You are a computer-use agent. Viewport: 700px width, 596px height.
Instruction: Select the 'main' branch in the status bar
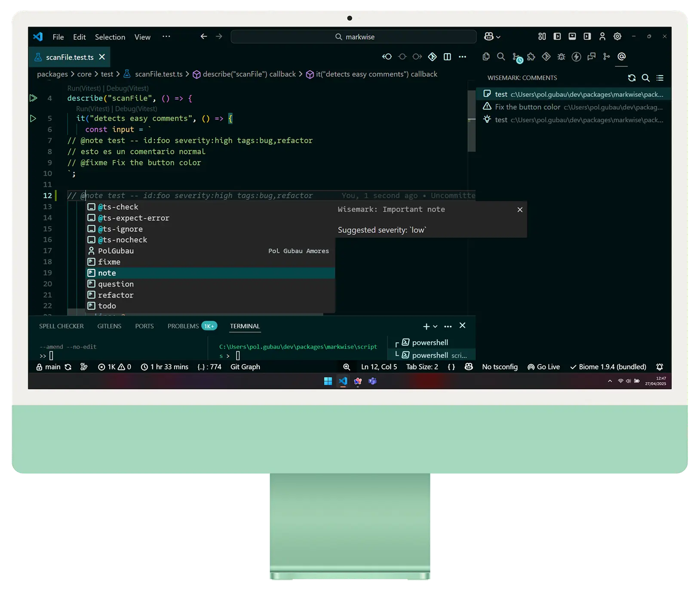coord(52,367)
